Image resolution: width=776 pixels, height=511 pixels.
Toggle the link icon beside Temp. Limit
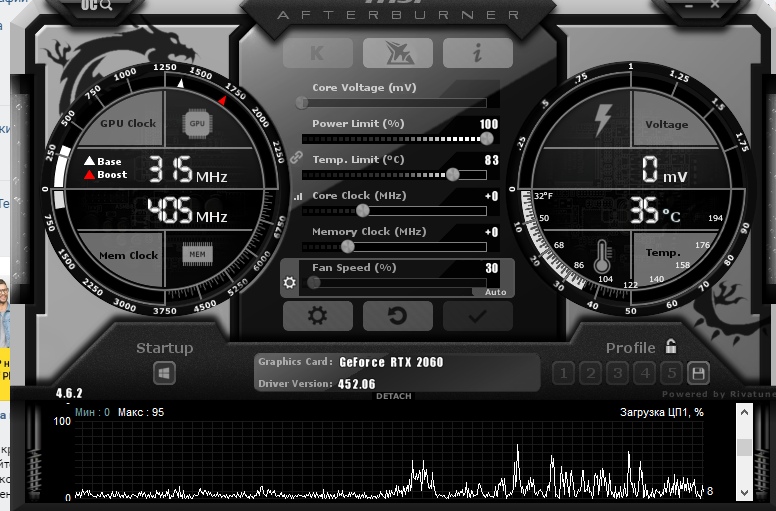point(296,158)
